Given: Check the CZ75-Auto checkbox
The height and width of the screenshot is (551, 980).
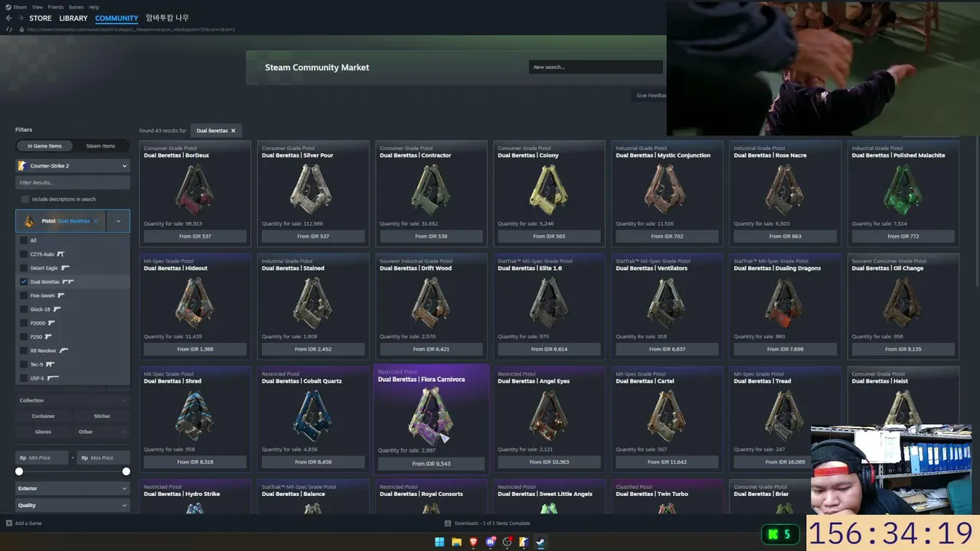Looking at the screenshot, I should 24,254.
